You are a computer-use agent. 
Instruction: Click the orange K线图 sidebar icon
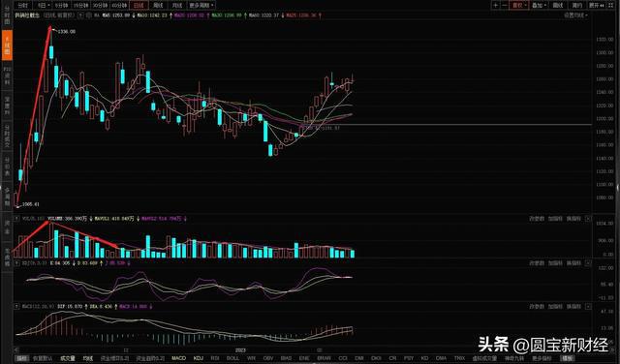pyautogui.click(x=7, y=45)
